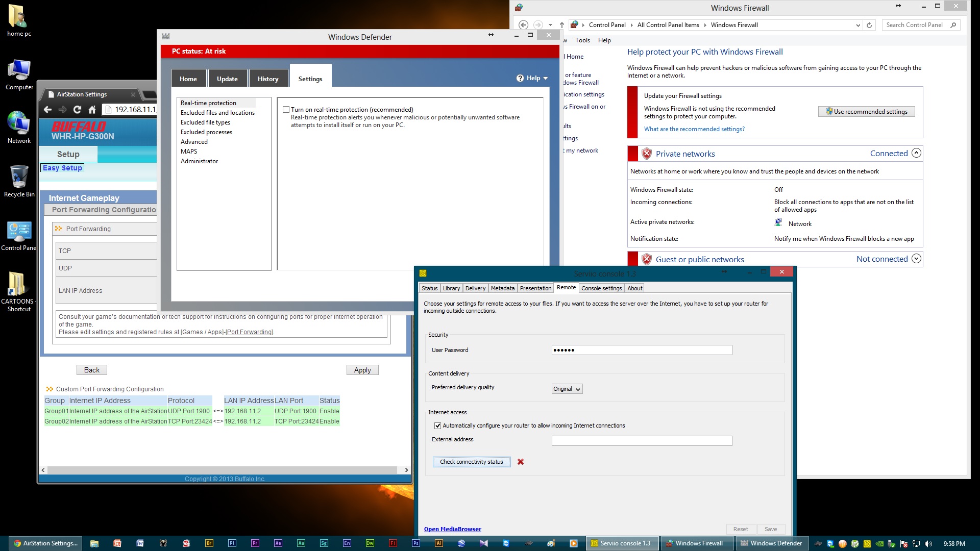The width and height of the screenshot is (980, 551).
Task: Launch Adobe Bridge from the taskbar
Action: point(209,543)
